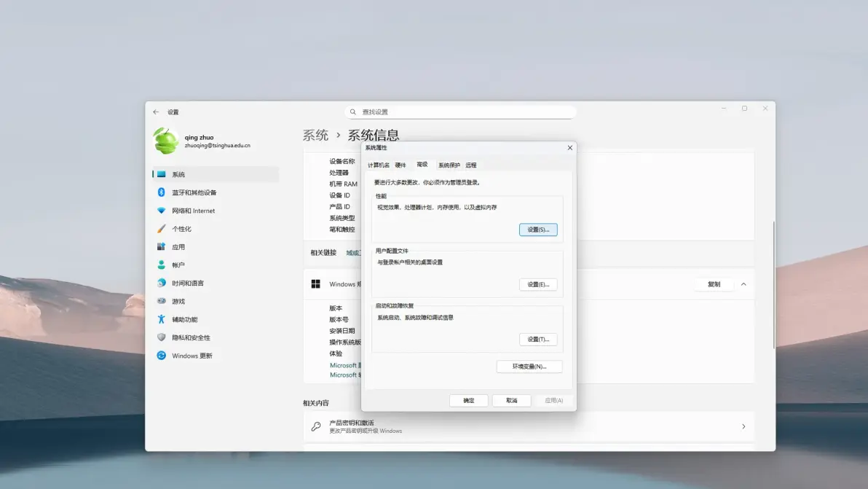Viewport: 868px width, 489px height.
Task: Open the 远程 tab in System Properties
Action: [471, 165]
